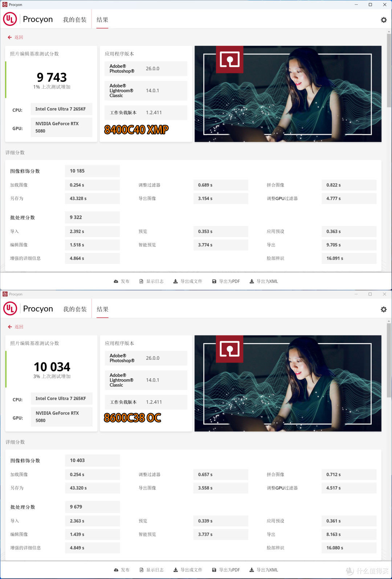Select 图像修饰分数 value 10 403

[92, 460]
